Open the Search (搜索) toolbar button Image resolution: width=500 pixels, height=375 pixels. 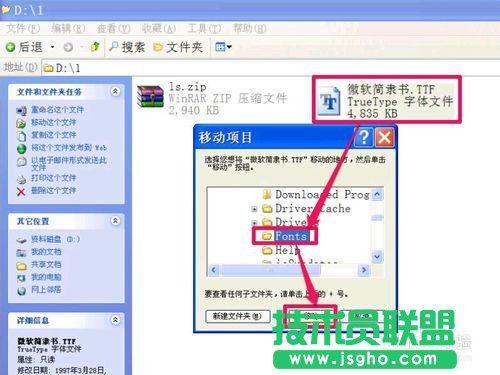(127, 47)
